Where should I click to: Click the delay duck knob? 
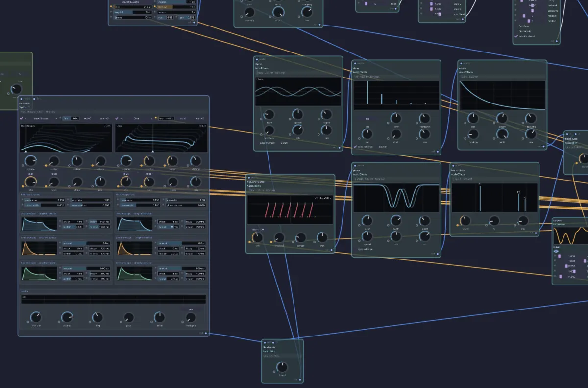pos(396,134)
